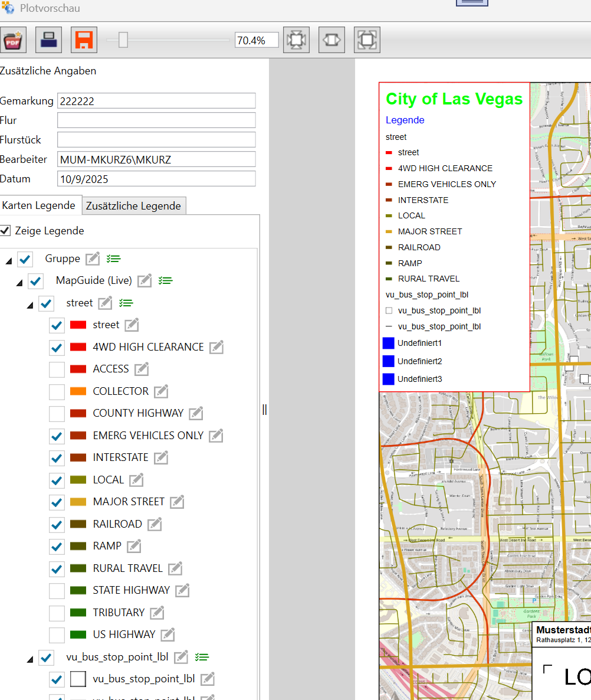The image size is (591, 700).
Task: Click the full-size zoom icon
Action: (x=367, y=40)
